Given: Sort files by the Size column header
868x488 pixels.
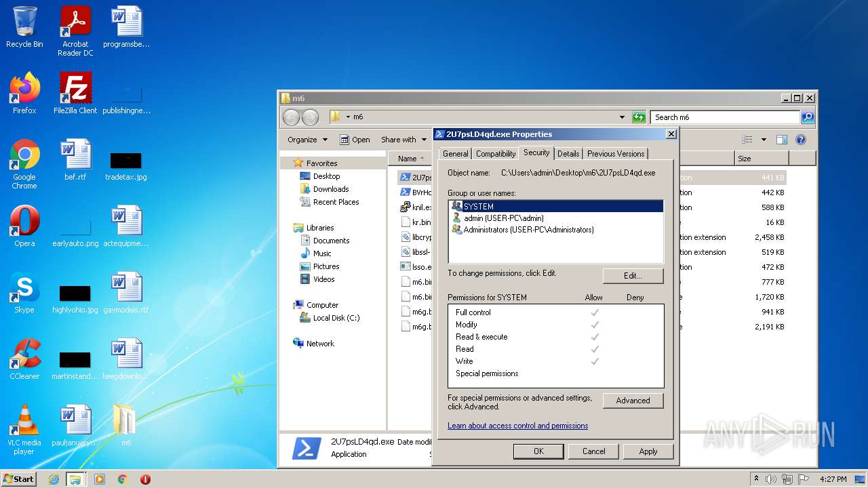Looking at the screenshot, I should pos(762,159).
